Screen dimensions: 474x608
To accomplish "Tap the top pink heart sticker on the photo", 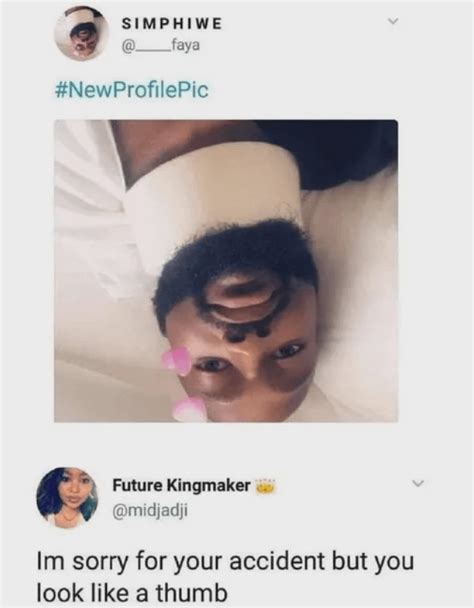I will pos(176,361).
